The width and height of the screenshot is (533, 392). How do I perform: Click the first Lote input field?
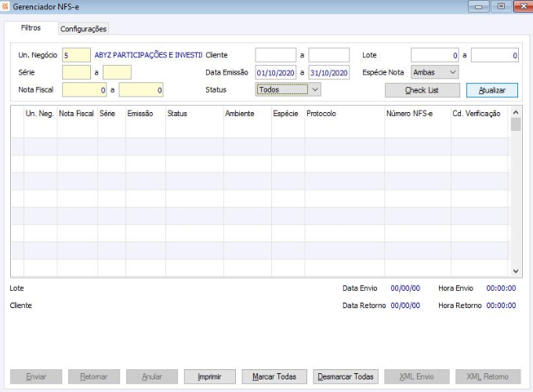tap(435, 55)
